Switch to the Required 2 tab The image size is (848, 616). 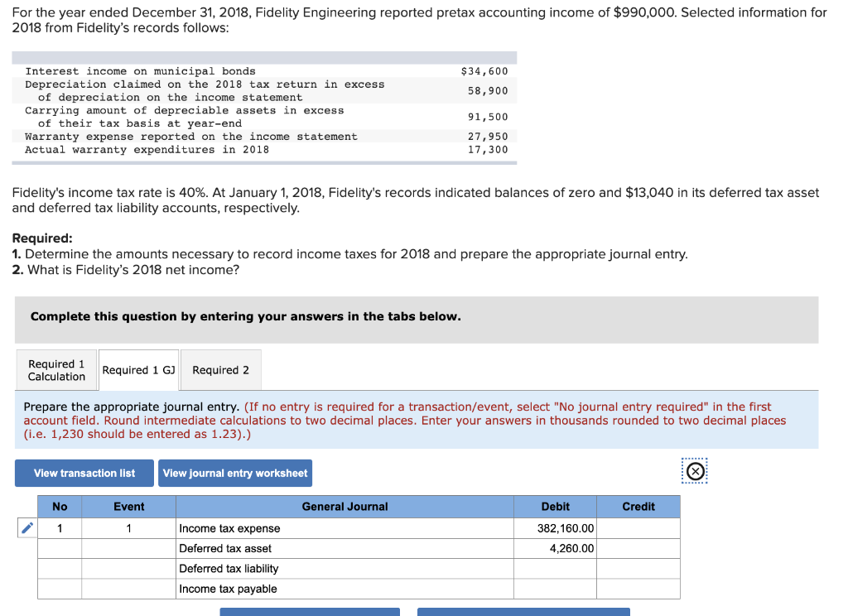click(220, 369)
